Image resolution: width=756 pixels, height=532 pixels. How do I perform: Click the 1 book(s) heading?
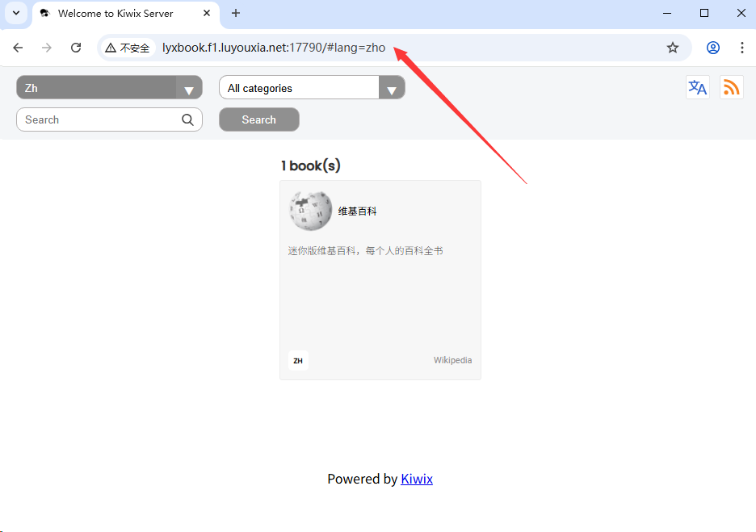click(x=311, y=165)
